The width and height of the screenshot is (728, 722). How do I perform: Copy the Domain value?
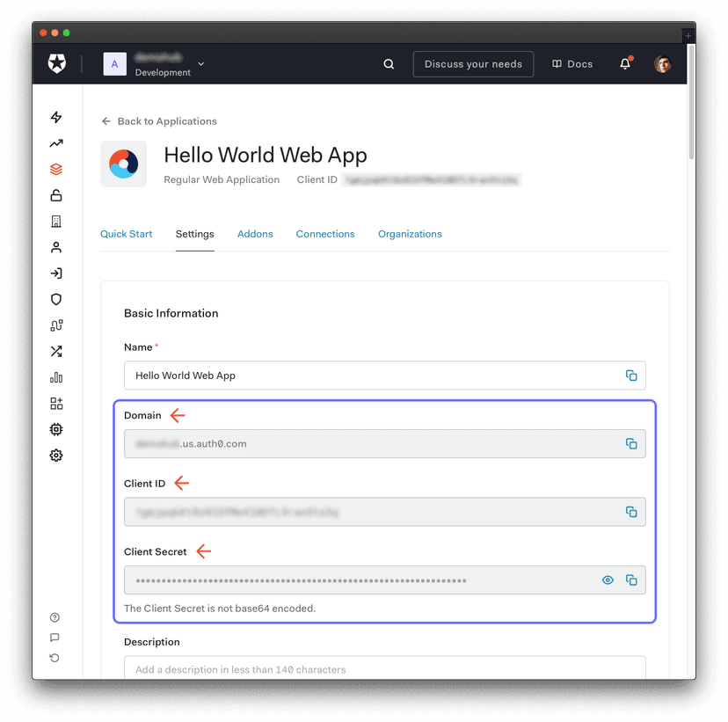[631, 443]
